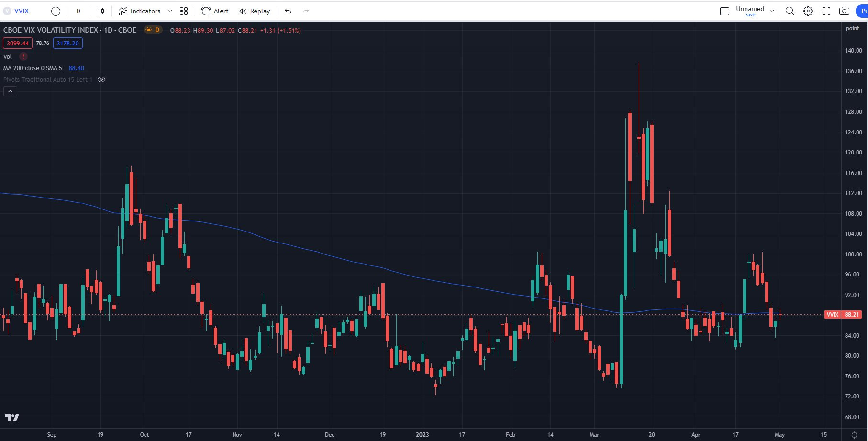Click the 100.00 price axis level

853,254
